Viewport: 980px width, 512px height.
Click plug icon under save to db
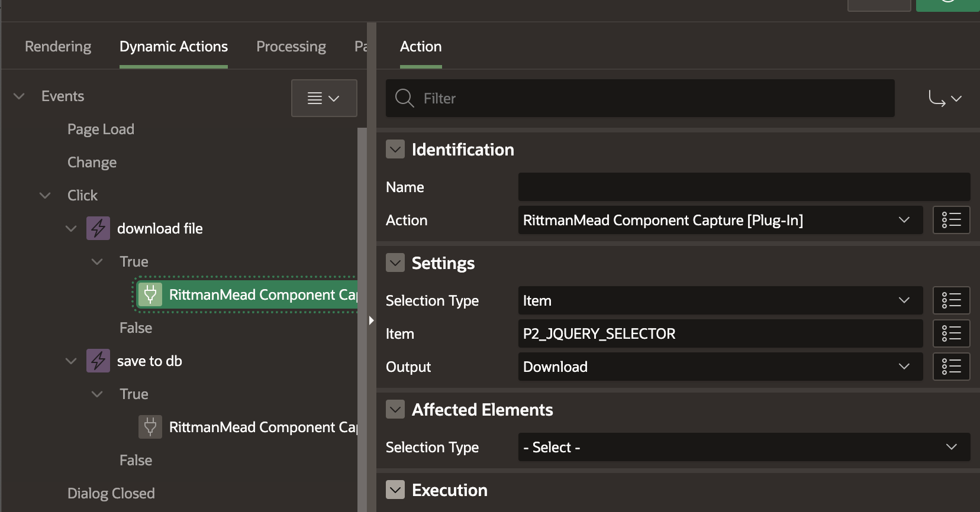point(150,427)
